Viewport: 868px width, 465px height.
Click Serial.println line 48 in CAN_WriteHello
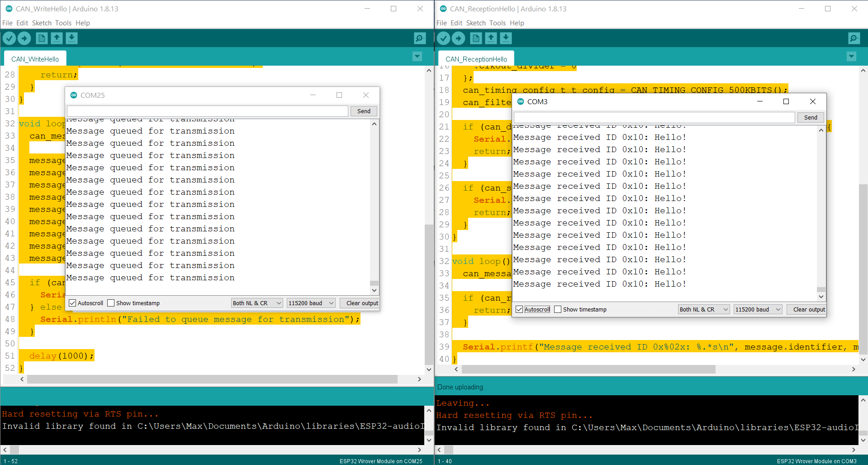coord(200,319)
